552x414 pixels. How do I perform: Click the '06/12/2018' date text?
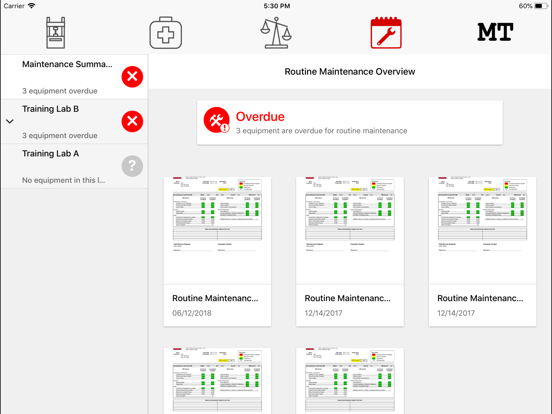tap(192, 313)
